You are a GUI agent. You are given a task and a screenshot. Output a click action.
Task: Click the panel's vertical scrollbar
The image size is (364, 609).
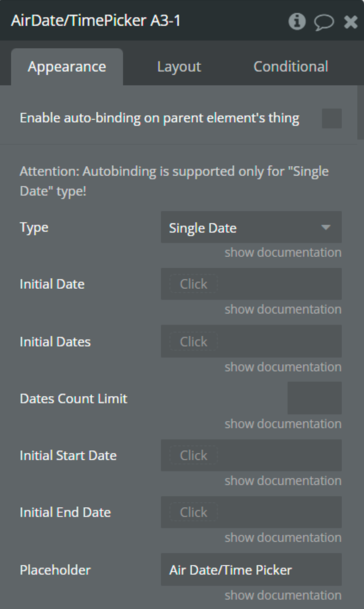[x=360, y=112]
